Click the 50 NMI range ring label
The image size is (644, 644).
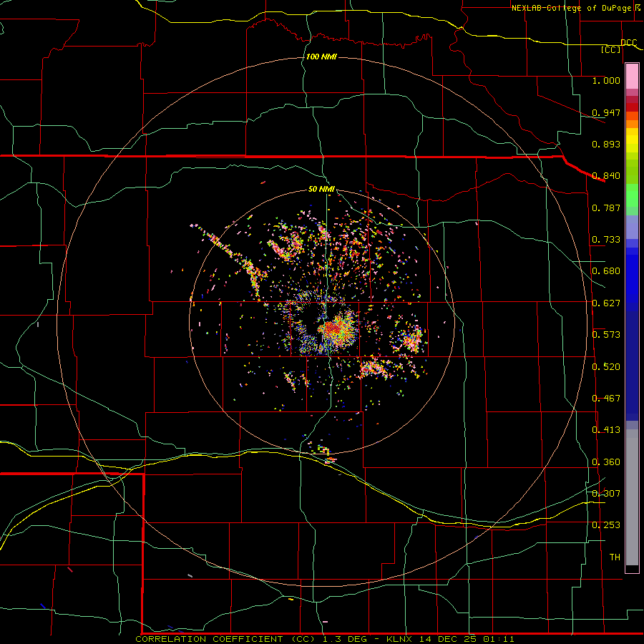[x=321, y=189]
